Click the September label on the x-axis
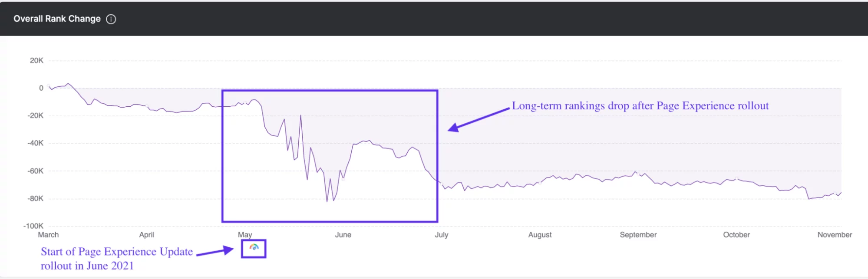The image size is (868, 279). 638,235
